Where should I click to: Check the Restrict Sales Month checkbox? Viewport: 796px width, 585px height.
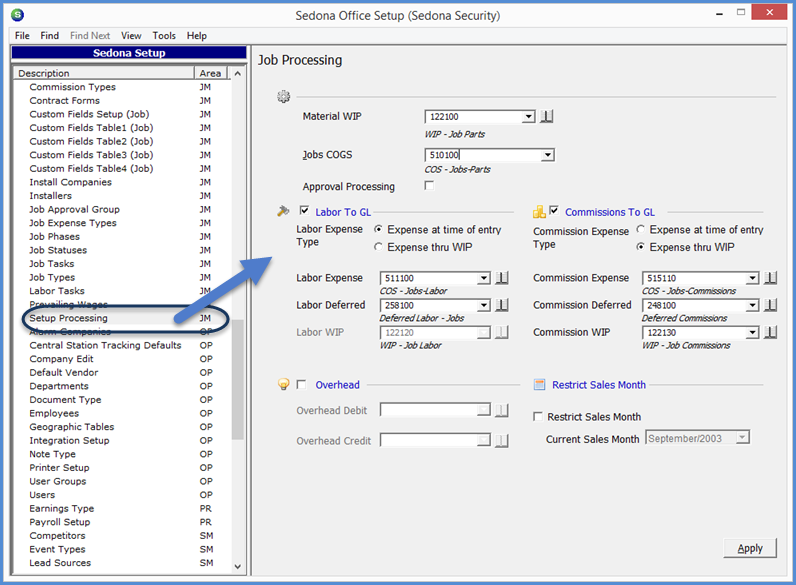pyautogui.click(x=538, y=416)
